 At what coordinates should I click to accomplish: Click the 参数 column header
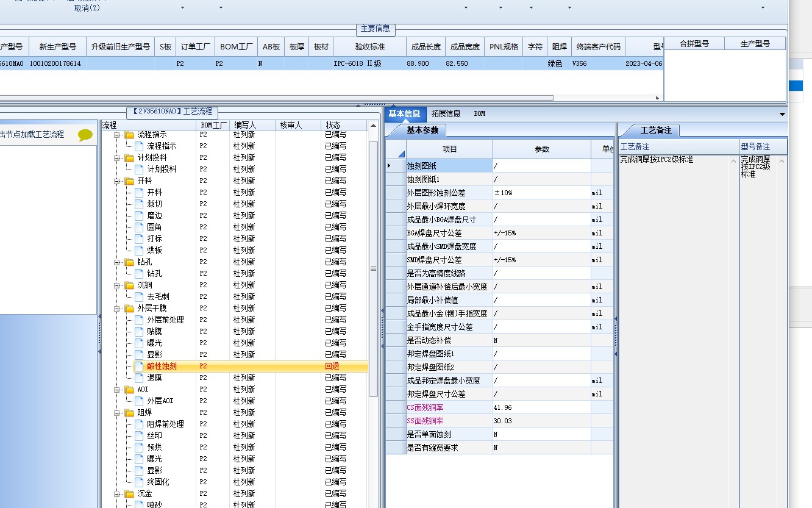[542, 149]
